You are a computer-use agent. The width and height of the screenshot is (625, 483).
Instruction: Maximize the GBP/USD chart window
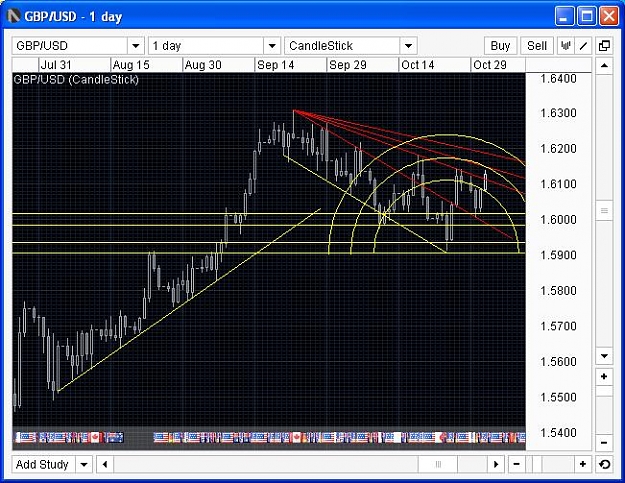[587, 16]
